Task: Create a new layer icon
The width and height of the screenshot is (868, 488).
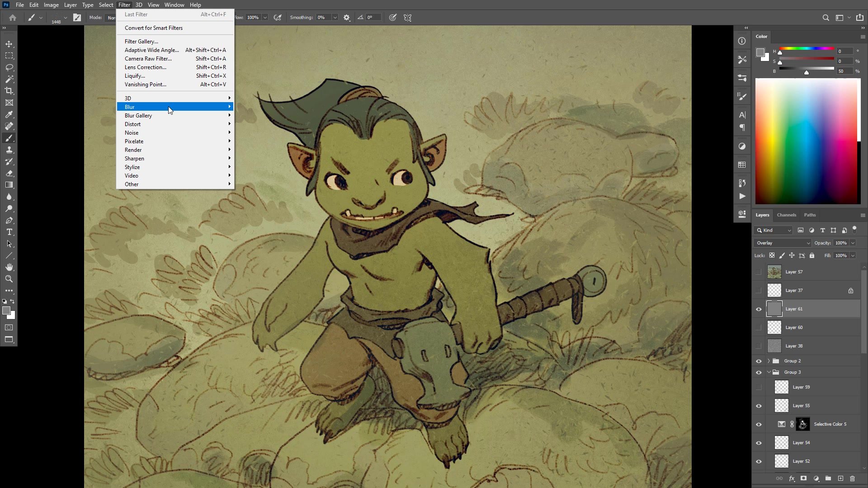Action: (840, 479)
